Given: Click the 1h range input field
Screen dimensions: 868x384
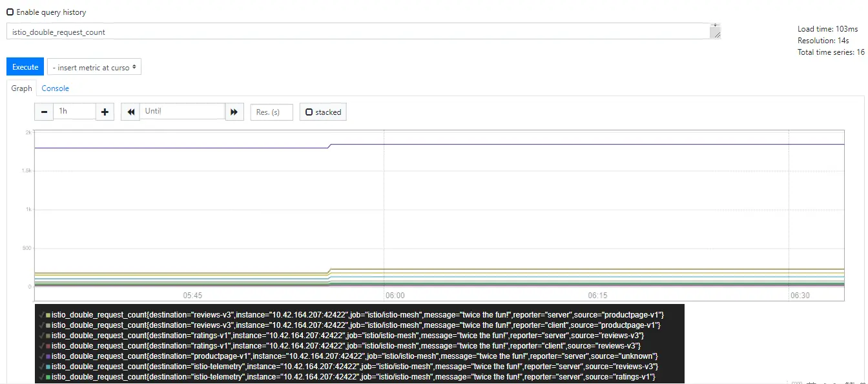Looking at the screenshot, I should click(x=74, y=111).
